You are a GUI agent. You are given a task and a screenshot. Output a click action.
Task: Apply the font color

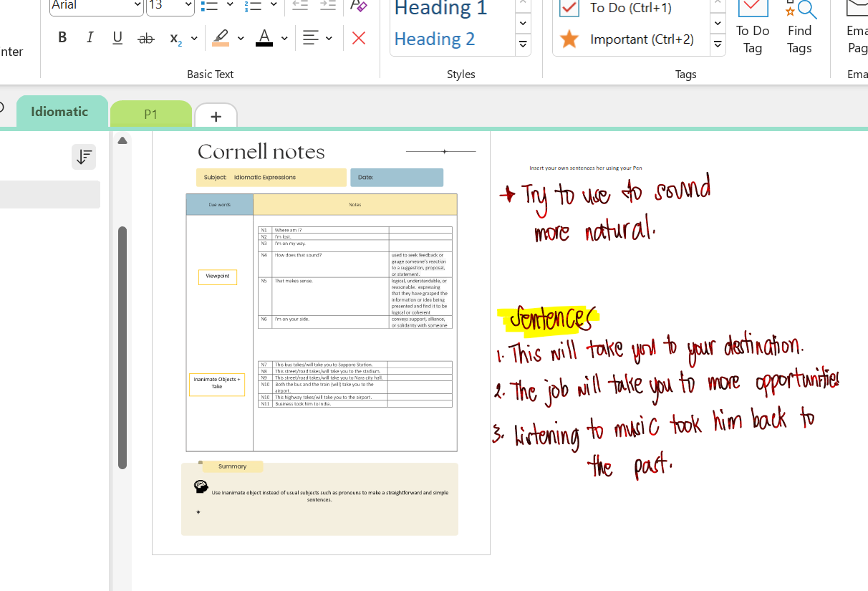point(264,38)
